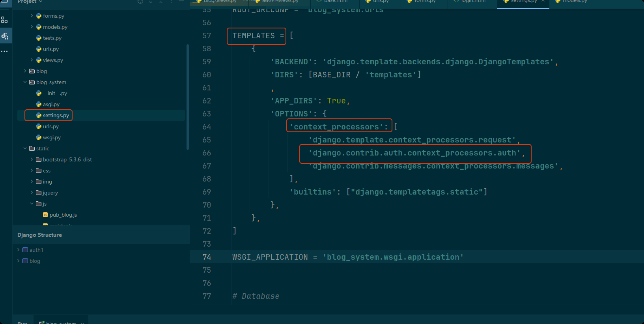Click the Python icon beside wsgi.py

[x=39, y=137]
